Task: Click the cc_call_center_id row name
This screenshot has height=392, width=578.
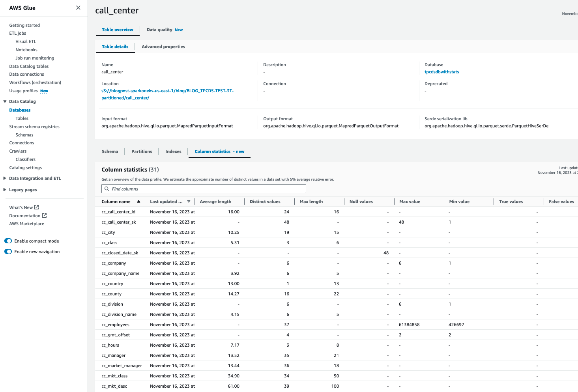Action: tap(118, 212)
